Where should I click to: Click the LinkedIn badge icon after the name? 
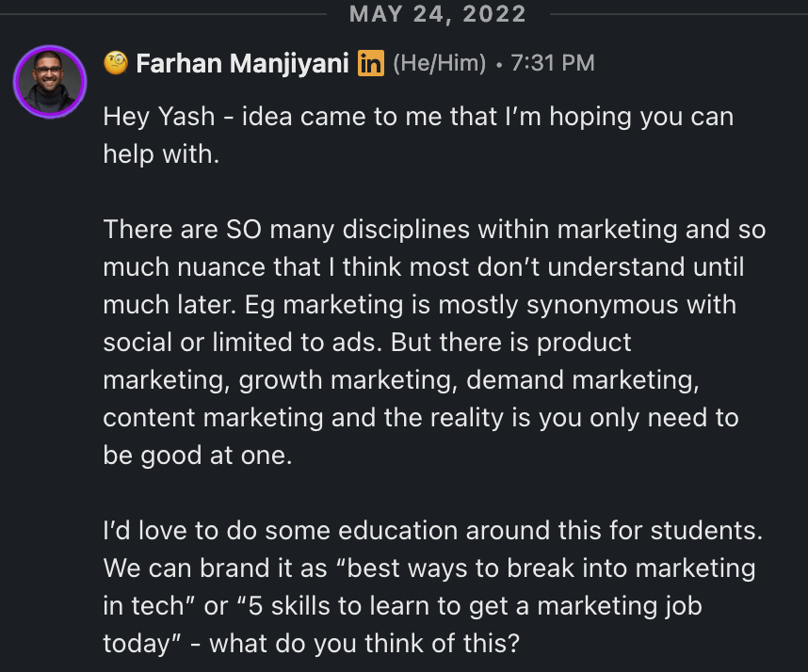click(x=371, y=63)
